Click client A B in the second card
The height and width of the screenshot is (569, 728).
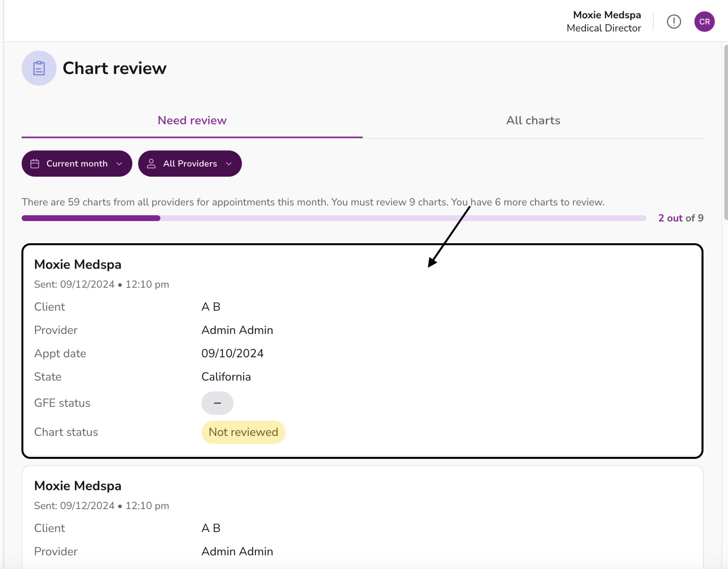[x=211, y=528]
